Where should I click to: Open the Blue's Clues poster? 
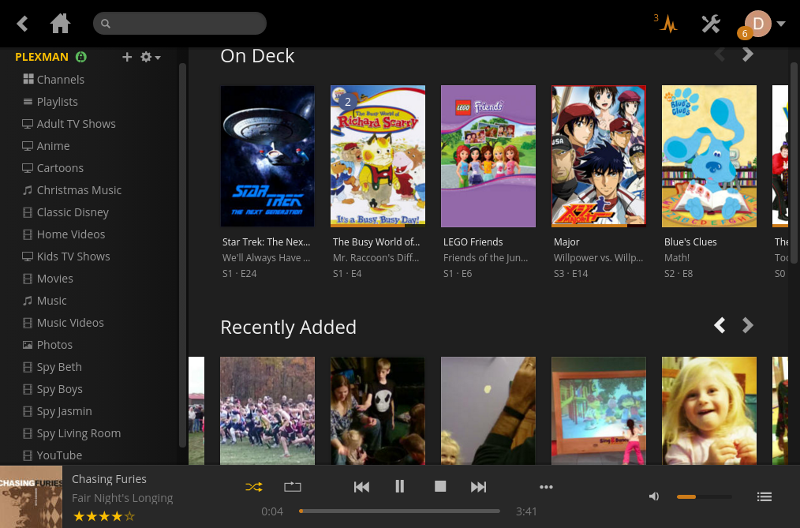[x=709, y=156]
